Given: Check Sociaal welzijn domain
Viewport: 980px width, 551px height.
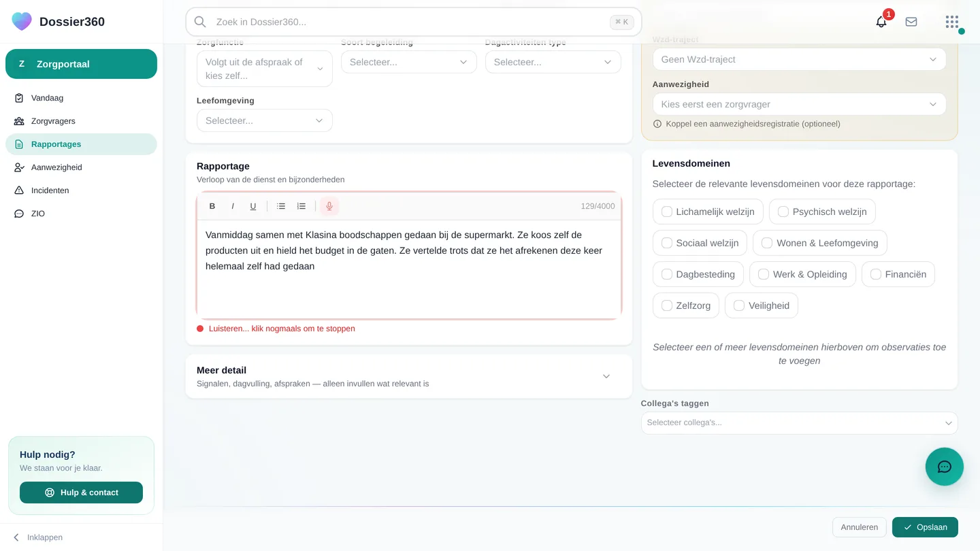Looking at the screenshot, I should pos(700,243).
